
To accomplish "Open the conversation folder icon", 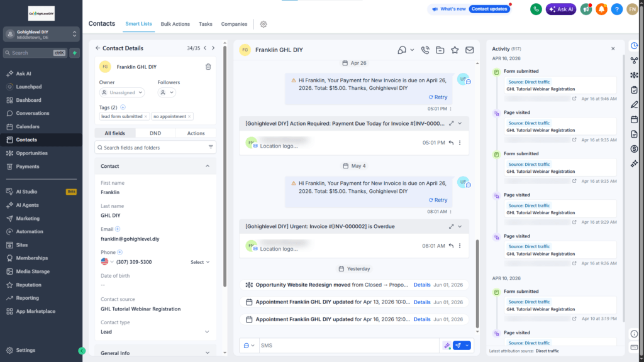I will tap(440, 50).
